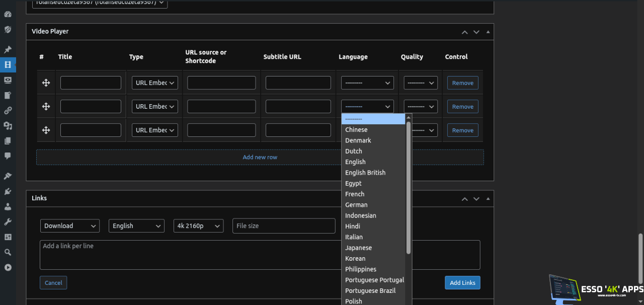The image size is (644, 305).
Task: Toggle Links panel with triangle arrow
Action: tap(488, 199)
